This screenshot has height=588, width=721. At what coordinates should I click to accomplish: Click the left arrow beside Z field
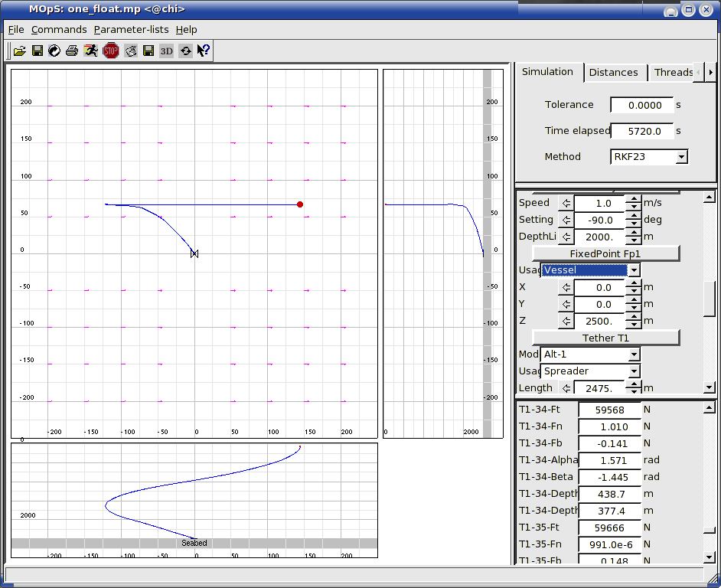click(x=566, y=321)
